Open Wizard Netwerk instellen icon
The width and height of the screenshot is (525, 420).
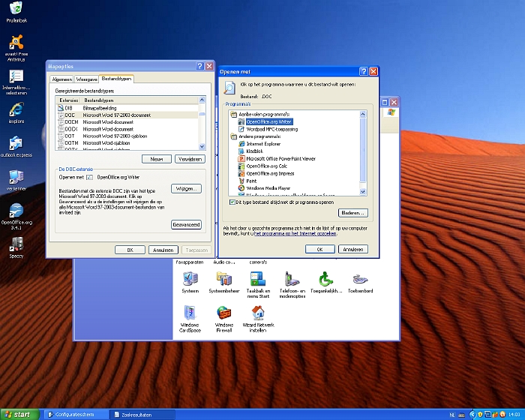(x=258, y=319)
